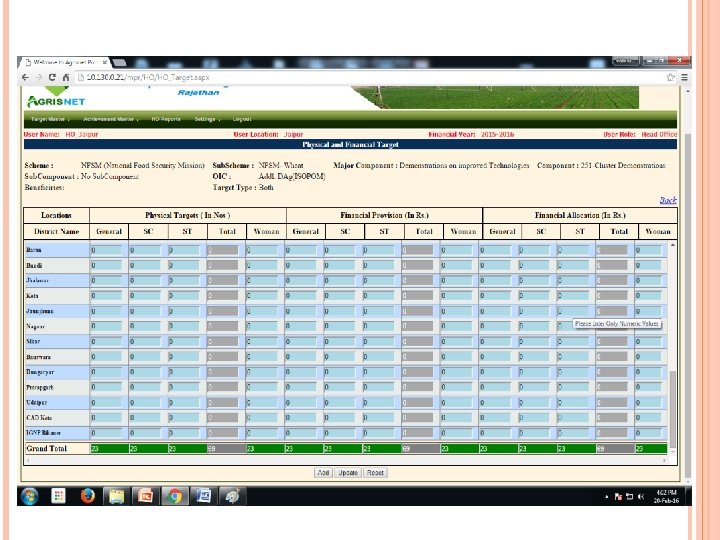720x540 pixels.
Task: Switch to PowerPoint in the taskbar
Action: pos(145,496)
